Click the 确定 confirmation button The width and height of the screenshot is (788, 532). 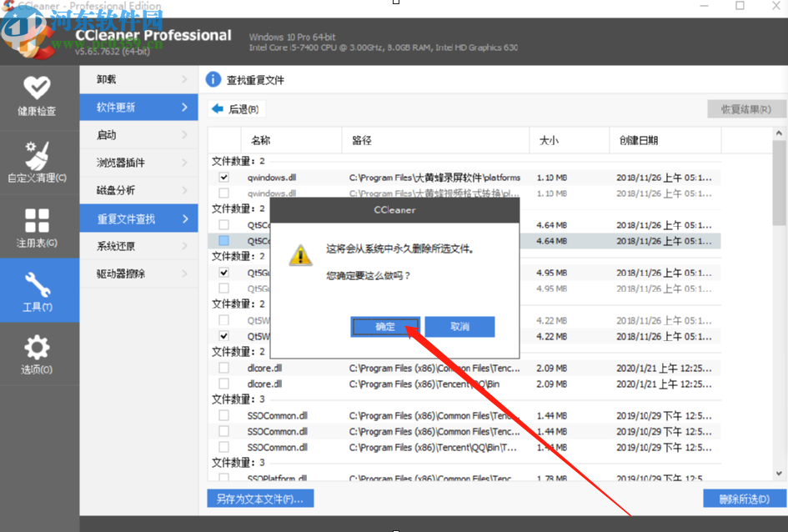pyautogui.click(x=384, y=326)
